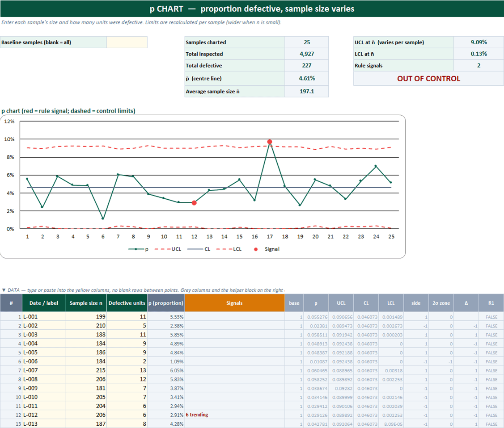504x428 pixels.
Task: Click defective units 13 for L-007
Action: point(127,370)
